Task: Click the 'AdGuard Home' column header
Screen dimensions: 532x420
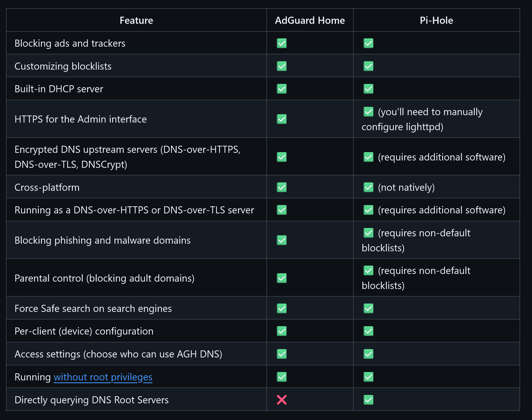Action: tap(310, 20)
